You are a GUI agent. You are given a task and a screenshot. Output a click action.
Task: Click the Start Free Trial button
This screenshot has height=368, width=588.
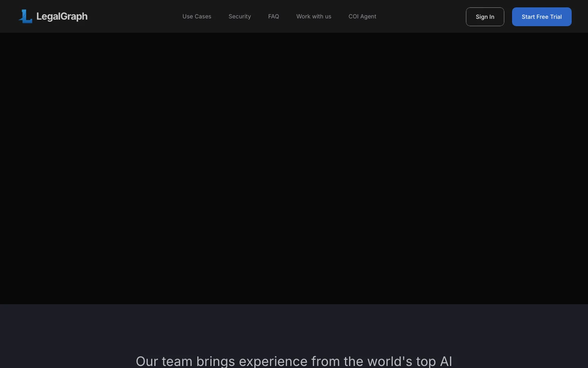pyautogui.click(x=542, y=17)
